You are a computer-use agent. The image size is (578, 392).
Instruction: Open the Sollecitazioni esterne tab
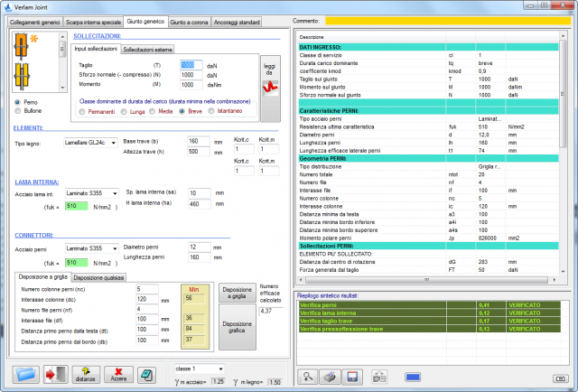pyautogui.click(x=146, y=49)
